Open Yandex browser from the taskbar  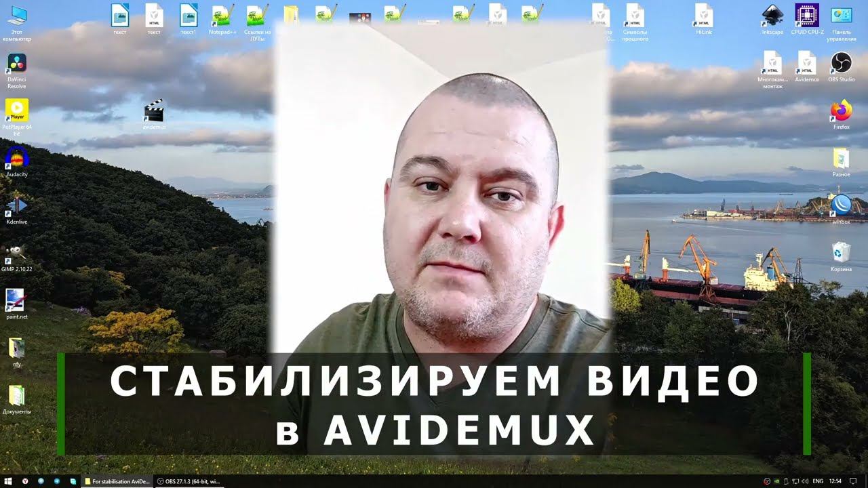25,481
